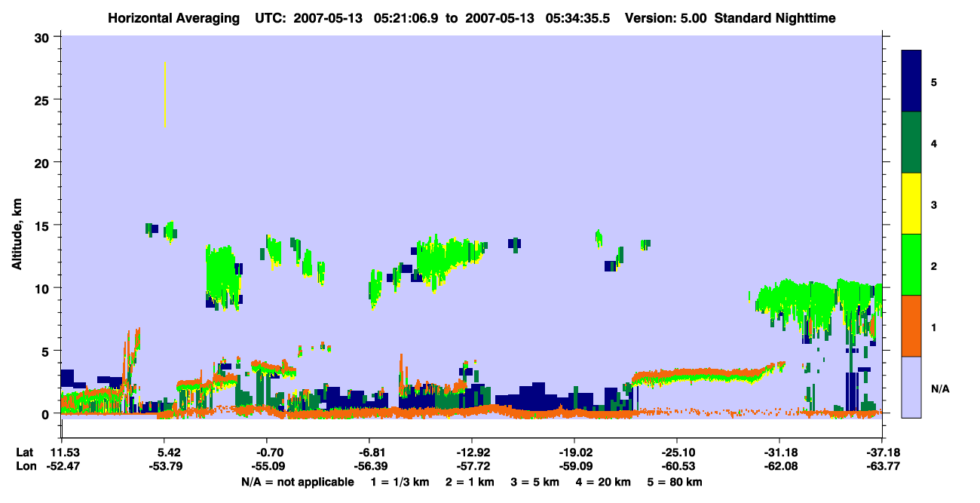Click the dark green colorbar segment labeled 4

tap(911, 143)
